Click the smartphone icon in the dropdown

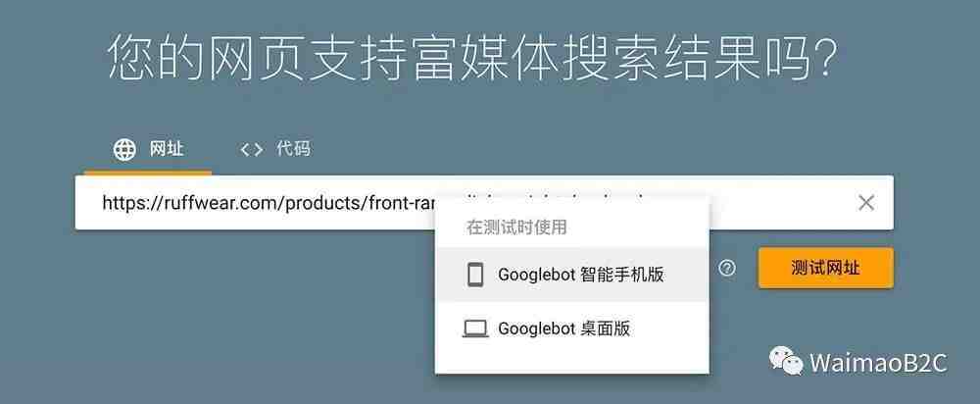(475, 275)
